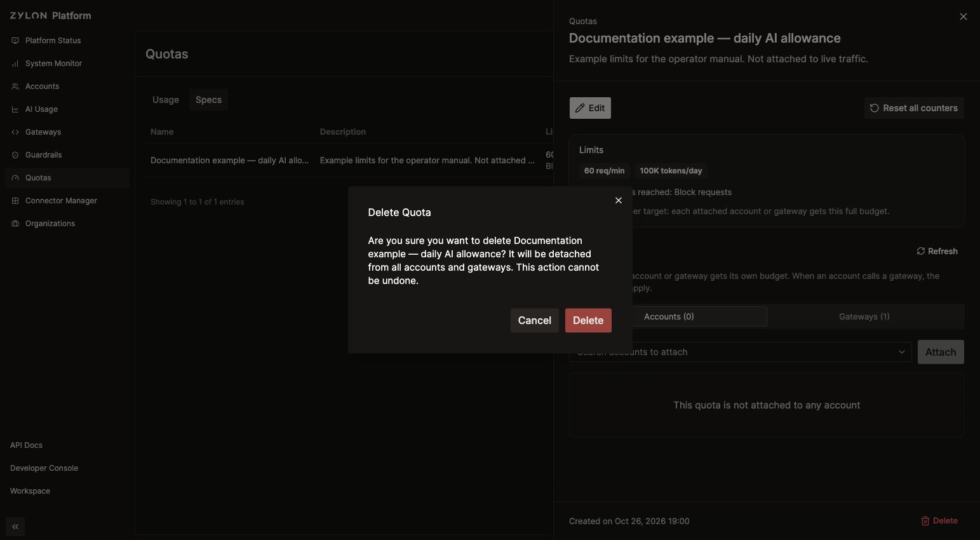This screenshot has width=980, height=540.
Task: Click the System Monitor bar chart icon
Action: click(15, 64)
